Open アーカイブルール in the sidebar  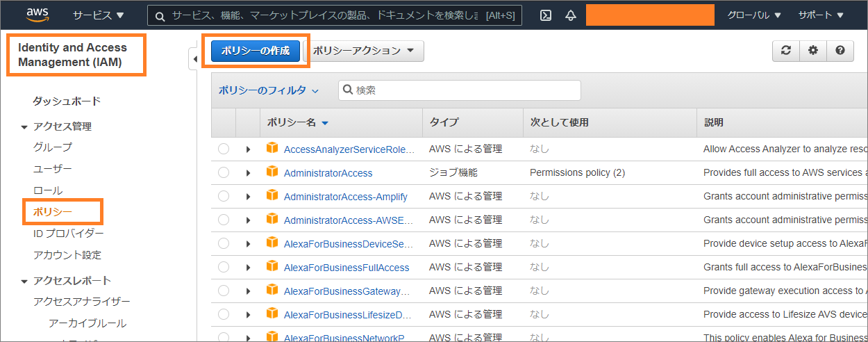87,323
